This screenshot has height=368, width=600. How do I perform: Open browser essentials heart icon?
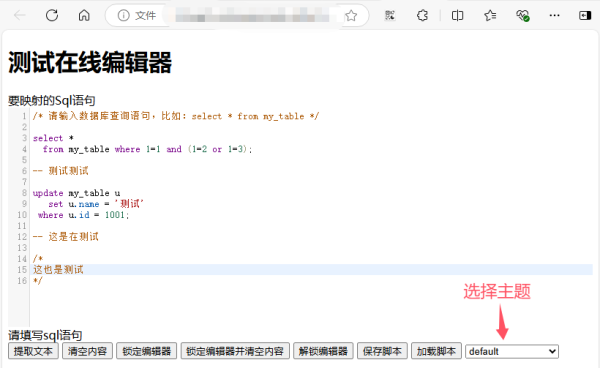522,15
